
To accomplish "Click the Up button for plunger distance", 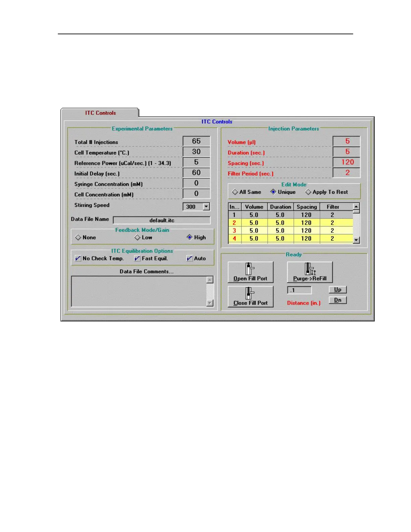I will (337, 290).
